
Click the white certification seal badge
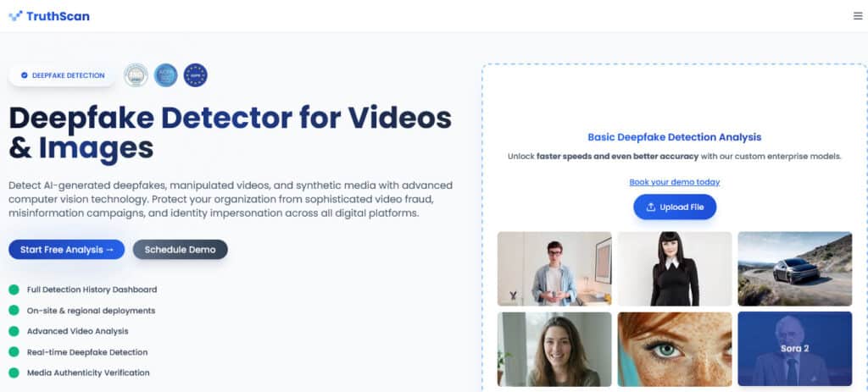[x=136, y=75]
